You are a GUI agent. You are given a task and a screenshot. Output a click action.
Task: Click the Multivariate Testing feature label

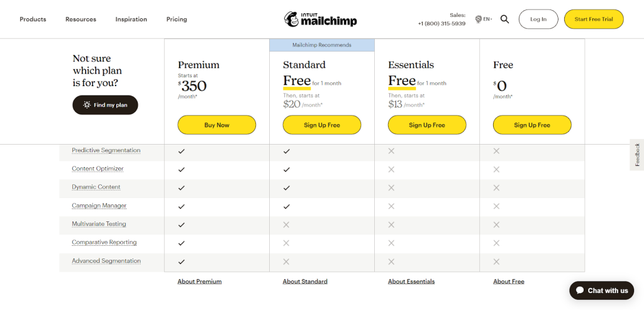pos(99,224)
